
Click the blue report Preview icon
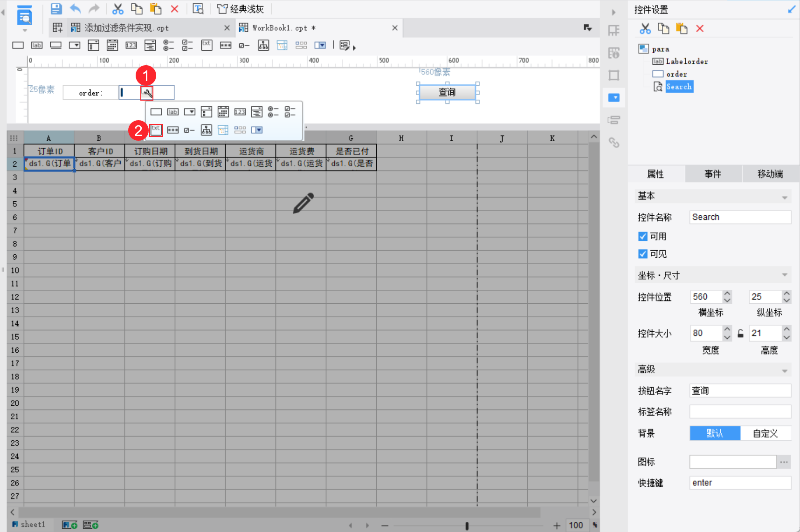[24, 15]
